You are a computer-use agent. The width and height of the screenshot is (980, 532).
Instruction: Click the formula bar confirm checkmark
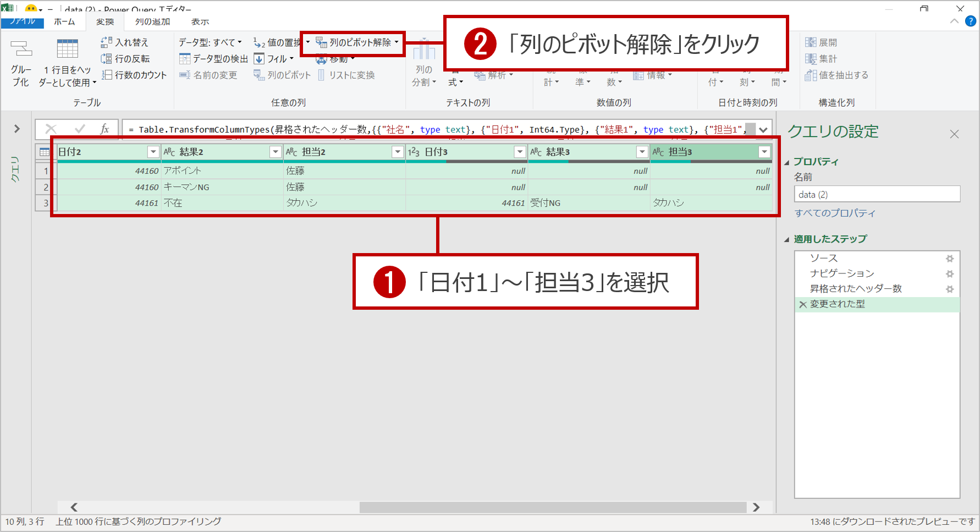click(80, 129)
